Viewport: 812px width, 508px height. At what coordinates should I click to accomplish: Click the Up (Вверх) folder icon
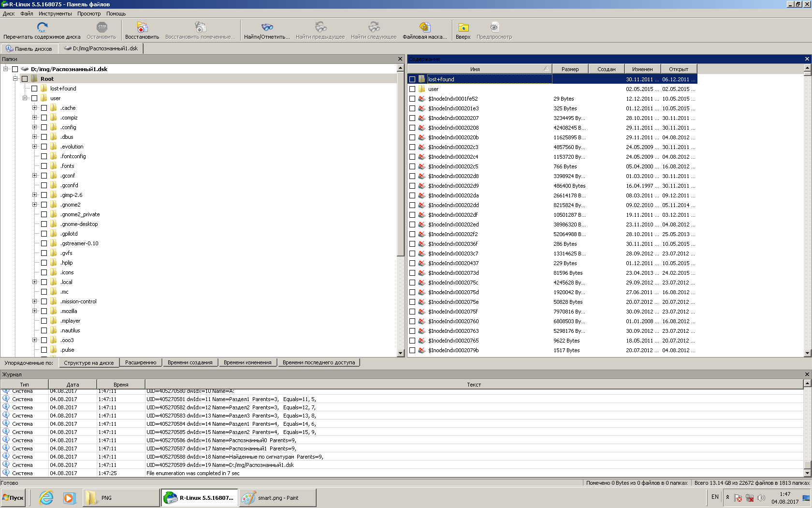[463, 27]
